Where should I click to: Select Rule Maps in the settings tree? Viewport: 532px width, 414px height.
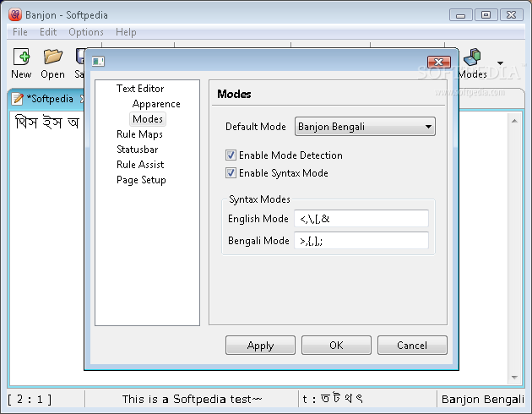139,134
